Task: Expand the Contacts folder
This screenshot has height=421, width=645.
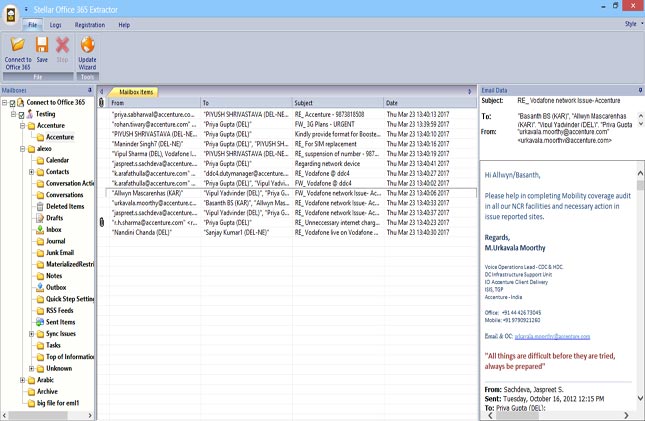Action: (32, 172)
